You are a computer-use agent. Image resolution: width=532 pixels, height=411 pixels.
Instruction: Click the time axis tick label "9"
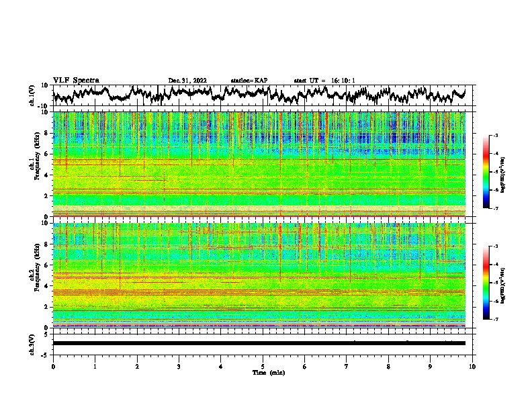(430, 367)
